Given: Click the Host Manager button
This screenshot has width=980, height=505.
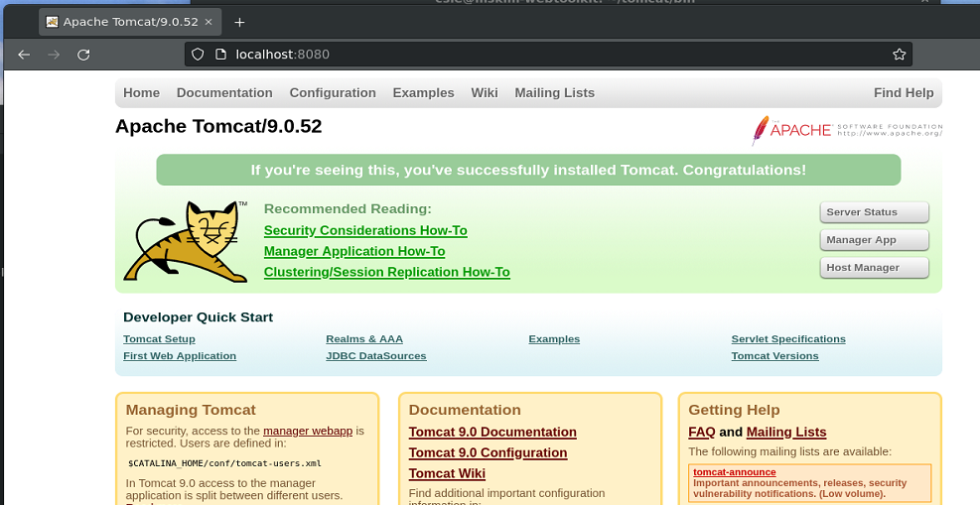Looking at the screenshot, I should pos(875,267).
